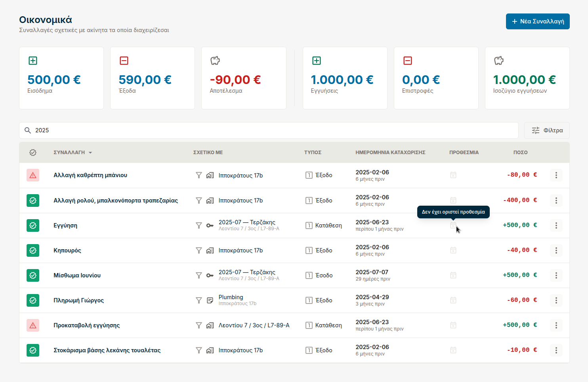
Task: Click Λεοντίου 7 / 3ος / L7-89-A property in Προκαταβολή row
Action: coord(254,325)
